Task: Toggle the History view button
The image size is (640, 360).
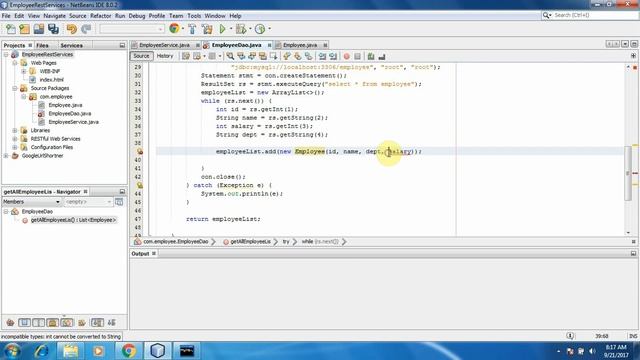Action: pyautogui.click(x=165, y=56)
